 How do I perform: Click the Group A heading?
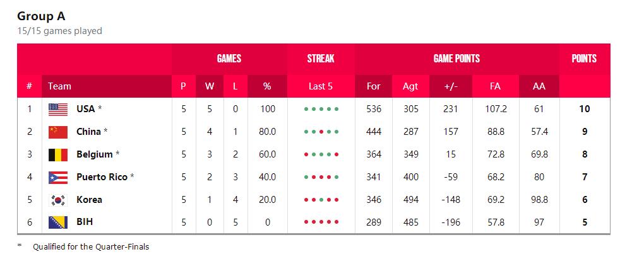tap(41, 16)
